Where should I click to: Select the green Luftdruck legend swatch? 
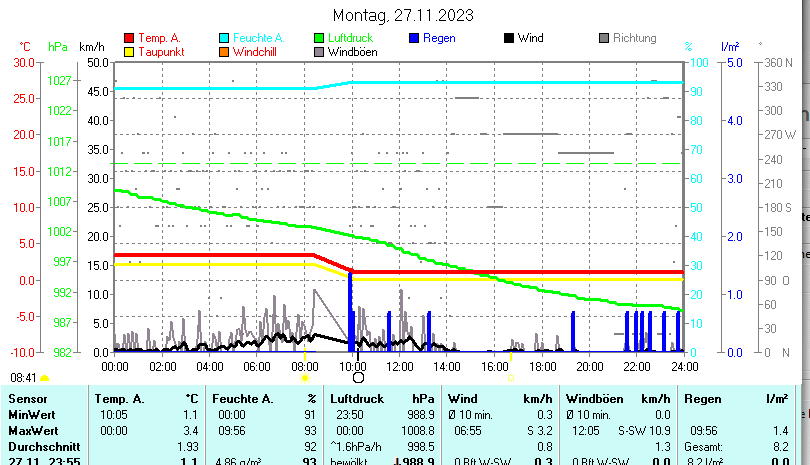319,38
